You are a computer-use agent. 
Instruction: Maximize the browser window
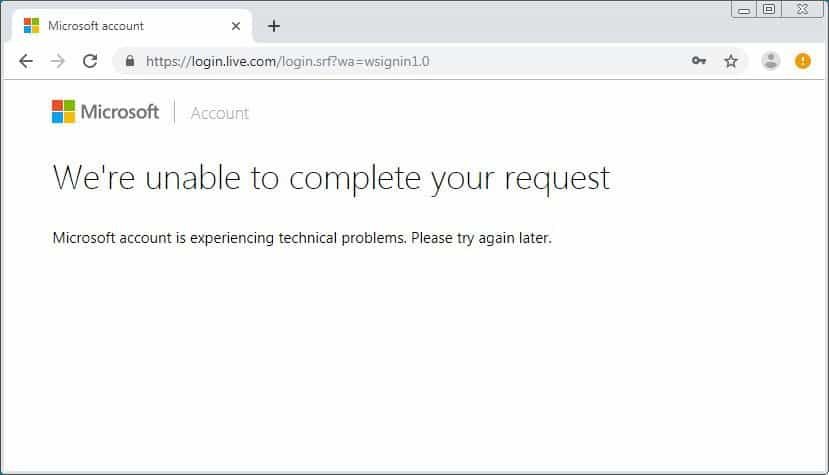click(x=769, y=9)
